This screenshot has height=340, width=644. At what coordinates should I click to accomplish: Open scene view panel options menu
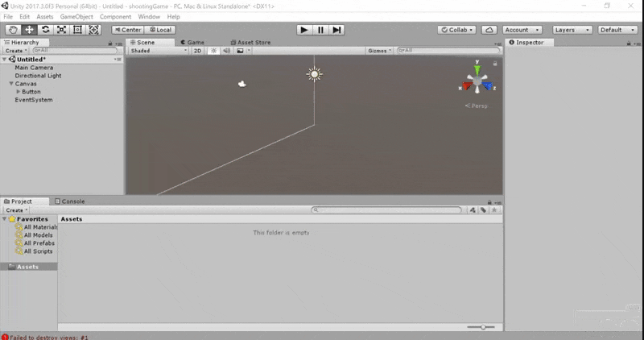click(x=498, y=44)
